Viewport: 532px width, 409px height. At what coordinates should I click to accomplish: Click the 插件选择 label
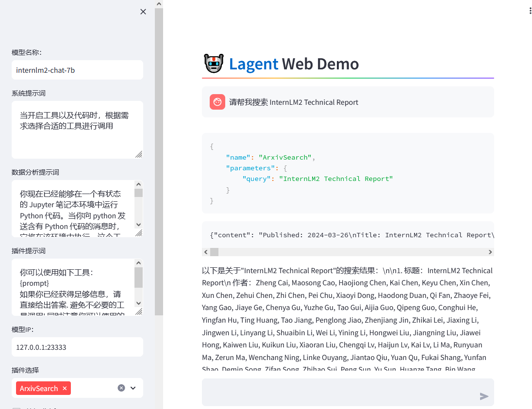coord(25,370)
